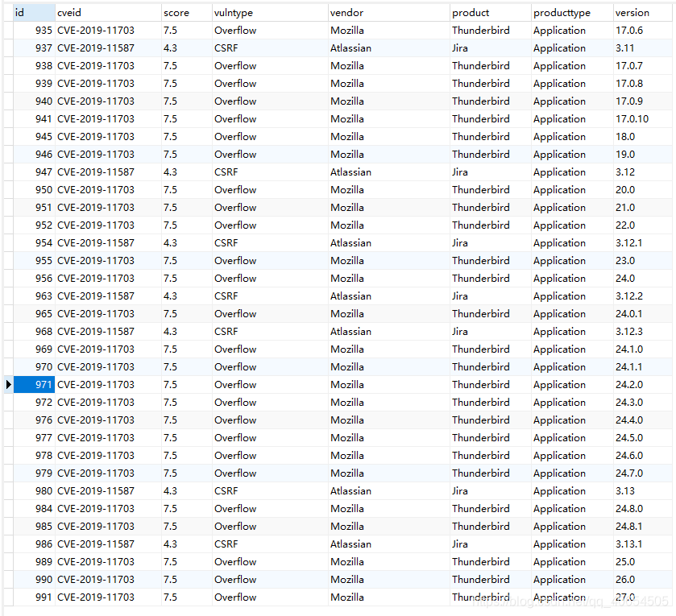
Task: Click version cell 17.0.8
Action: tap(642, 83)
